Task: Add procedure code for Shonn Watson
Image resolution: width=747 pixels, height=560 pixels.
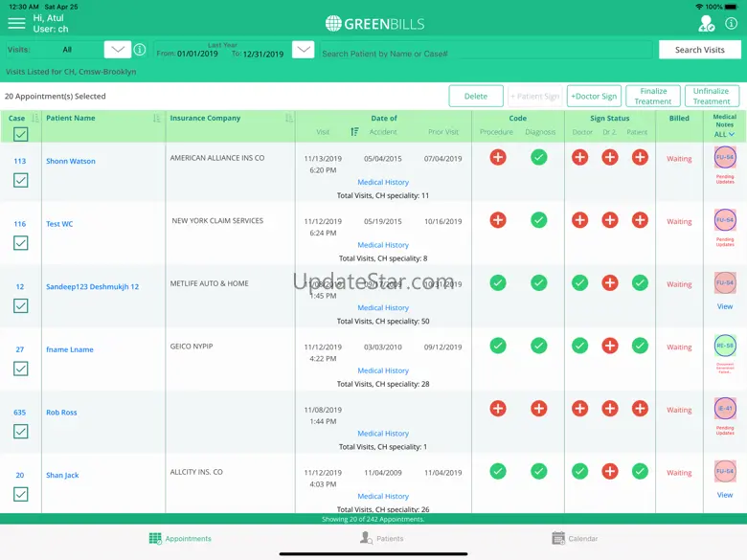Action: pyautogui.click(x=498, y=157)
